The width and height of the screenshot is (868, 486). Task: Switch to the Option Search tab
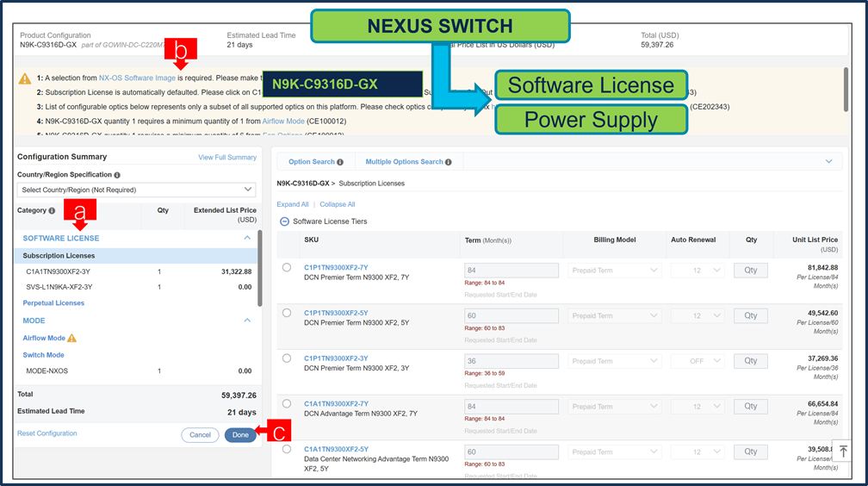tap(312, 162)
